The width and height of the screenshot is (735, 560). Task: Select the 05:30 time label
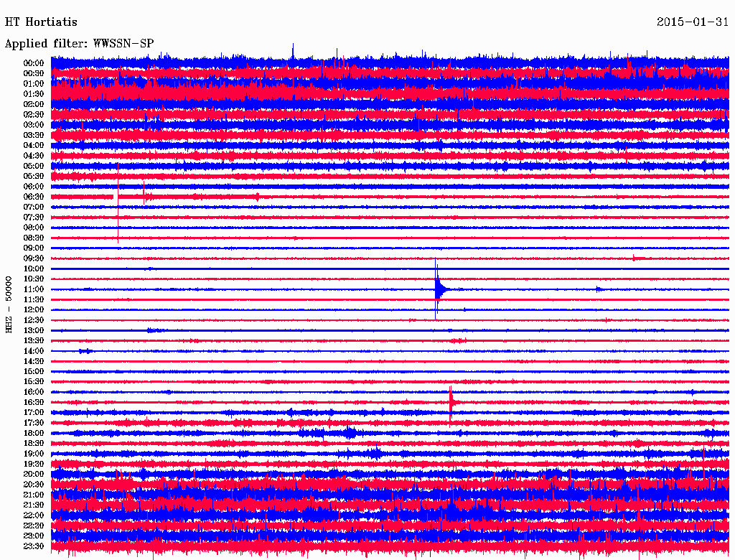34,177
